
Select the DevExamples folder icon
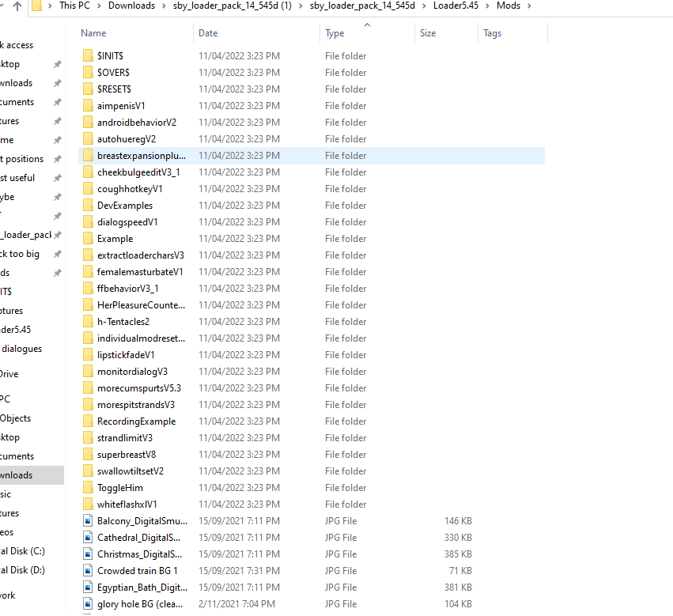point(87,206)
